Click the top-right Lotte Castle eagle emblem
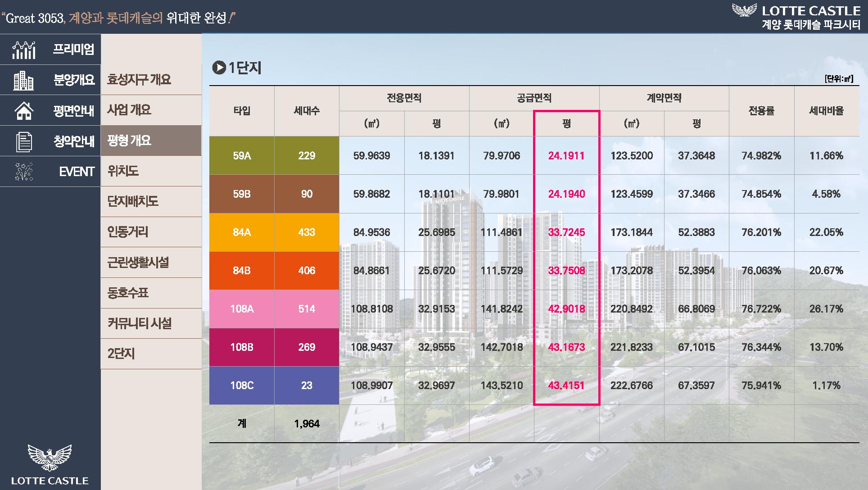Image resolution: width=868 pixels, height=490 pixels. tap(744, 10)
